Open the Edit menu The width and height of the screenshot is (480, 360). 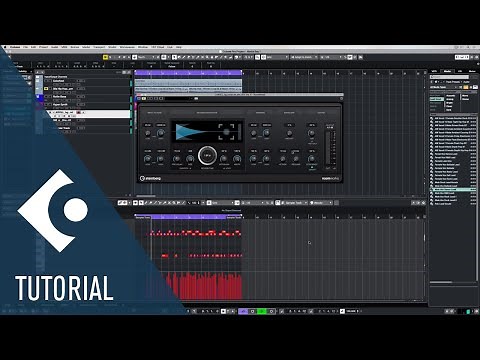click(33, 47)
